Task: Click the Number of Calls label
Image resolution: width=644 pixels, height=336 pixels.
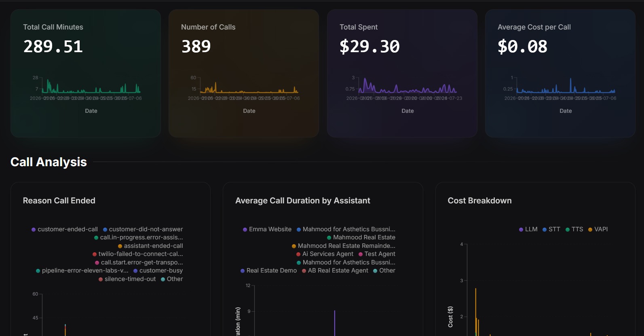Action: coord(208,27)
